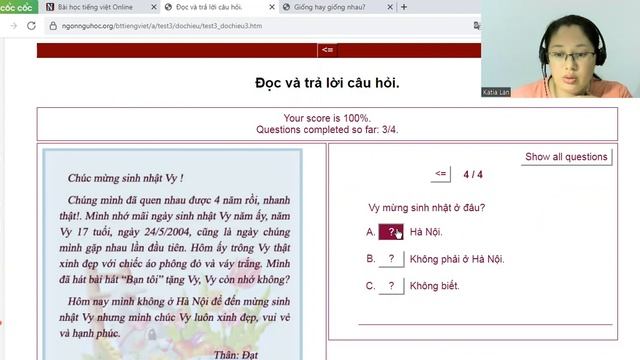Click the site lock icon in address bar

pos(53,26)
